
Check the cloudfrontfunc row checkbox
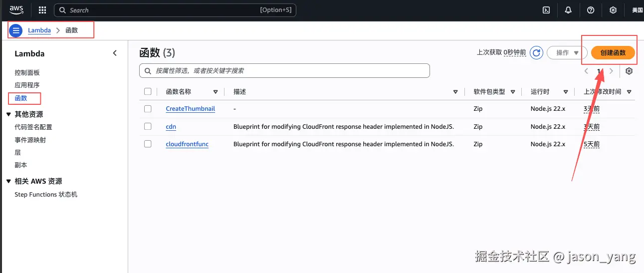(x=148, y=144)
